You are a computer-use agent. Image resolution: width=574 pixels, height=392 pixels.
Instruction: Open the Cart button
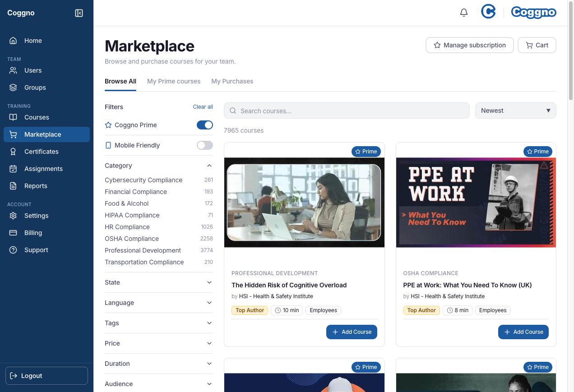537,45
